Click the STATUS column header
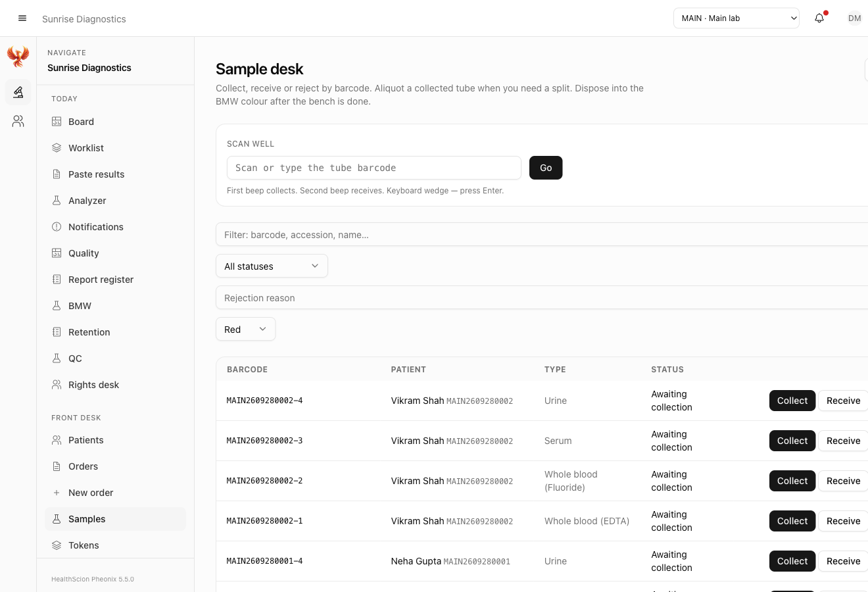Viewport: 868px width, 592px height. coord(667,370)
